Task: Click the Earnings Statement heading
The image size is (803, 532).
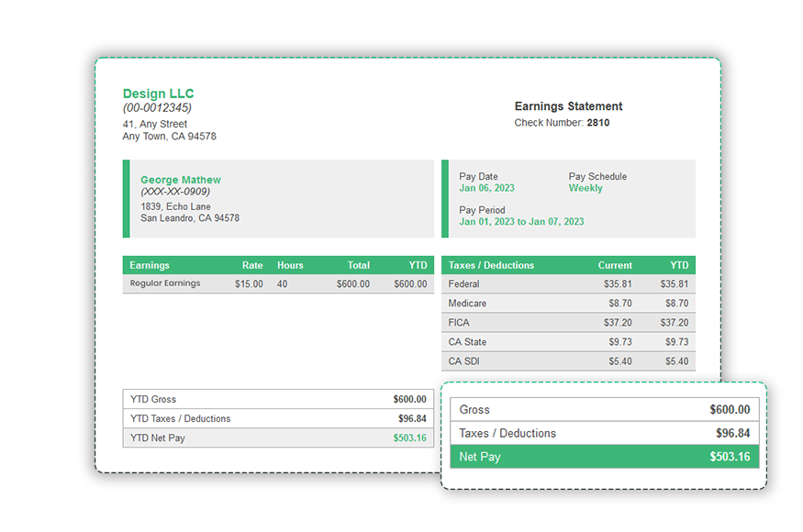Action: pyautogui.click(x=568, y=106)
